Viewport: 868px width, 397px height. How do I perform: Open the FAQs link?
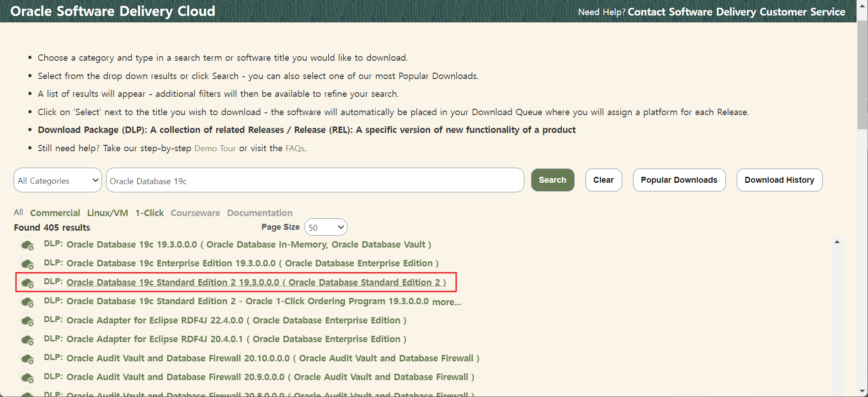click(295, 148)
